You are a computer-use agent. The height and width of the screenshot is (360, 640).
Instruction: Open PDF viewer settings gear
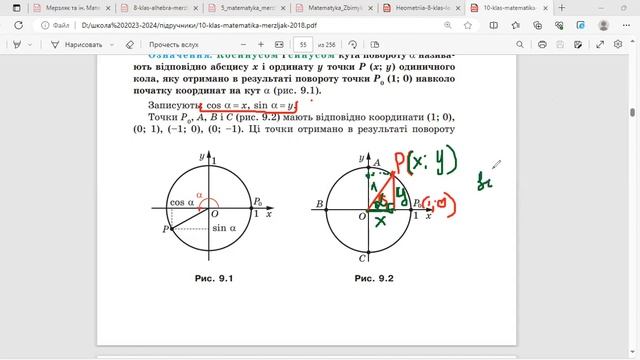(x=618, y=44)
